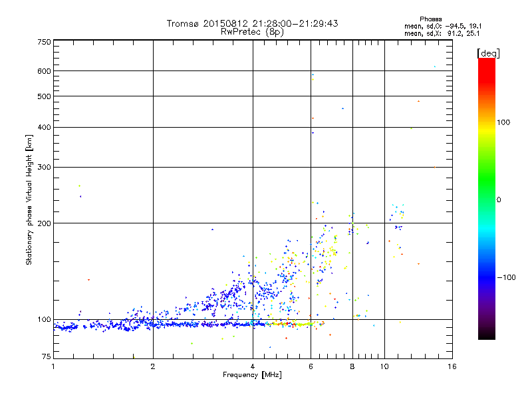Image resolution: width=532 pixels, height=399 pixels.
Task: Click the "[deg]" colorbar unit label
Action: (488, 53)
